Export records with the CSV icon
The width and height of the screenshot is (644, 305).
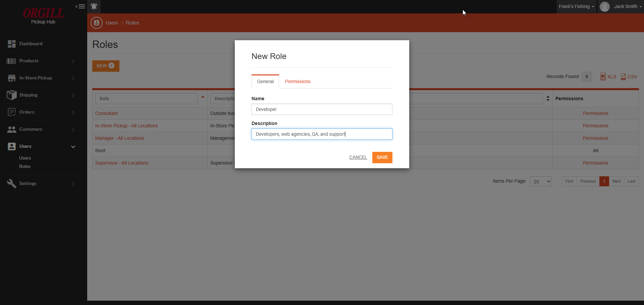pos(623,76)
